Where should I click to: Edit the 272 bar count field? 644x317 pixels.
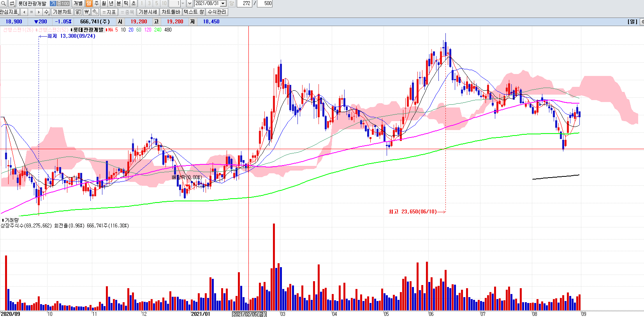point(244,4)
